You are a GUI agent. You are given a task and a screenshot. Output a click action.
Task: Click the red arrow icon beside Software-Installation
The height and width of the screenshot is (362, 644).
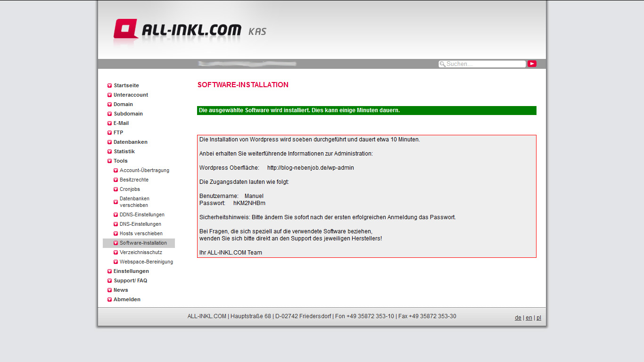click(x=116, y=243)
